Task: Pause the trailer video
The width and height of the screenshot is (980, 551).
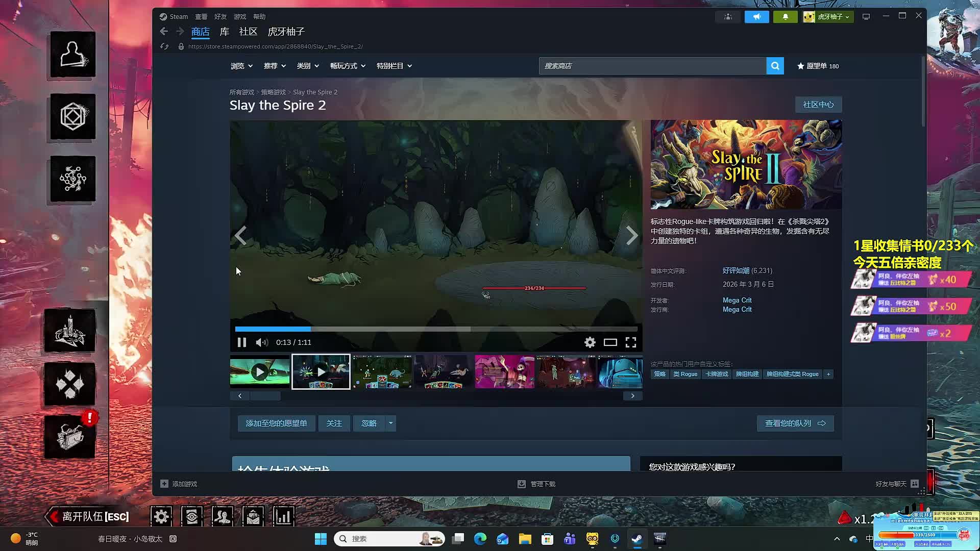Action: pos(242,342)
